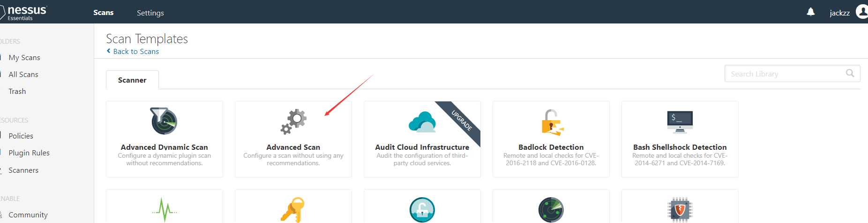Click the Bash Shellshock Detection title
This screenshot has height=223, width=868.
680,147
